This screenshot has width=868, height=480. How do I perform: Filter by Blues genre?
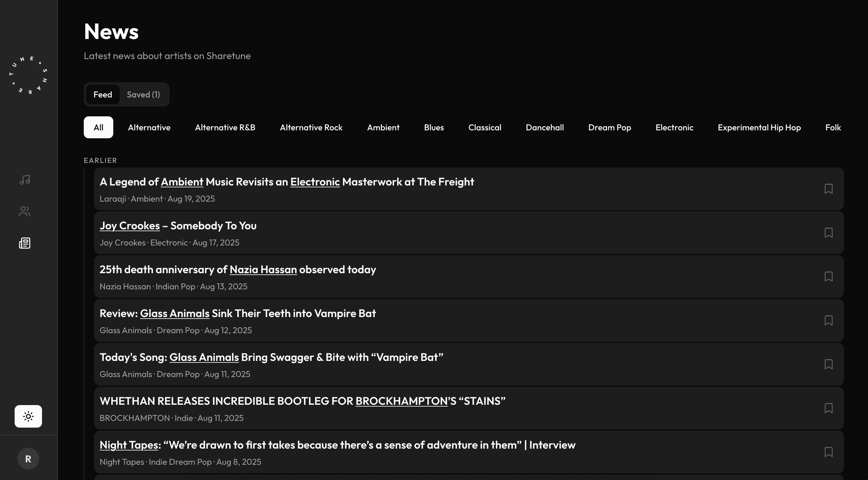click(434, 127)
